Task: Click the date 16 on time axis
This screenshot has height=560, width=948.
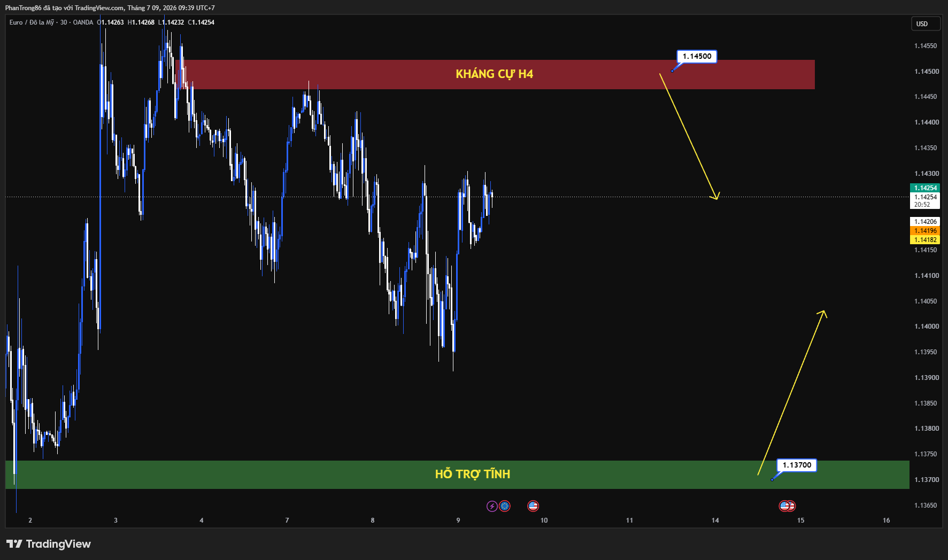Action: tap(886, 520)
